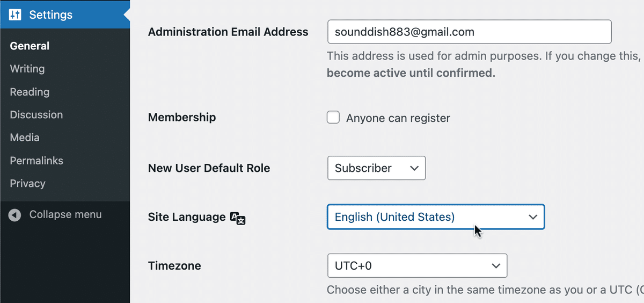The image size is (644, 303).
Task: Navigate to Permalinks settings
Action: click(x=36, y=161)
